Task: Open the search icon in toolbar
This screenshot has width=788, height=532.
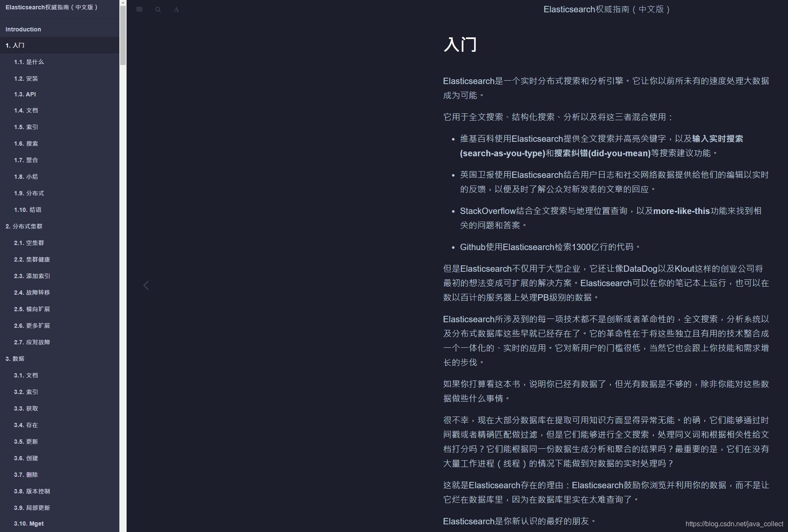Action: pyautogui.click(x=158, y=9)
